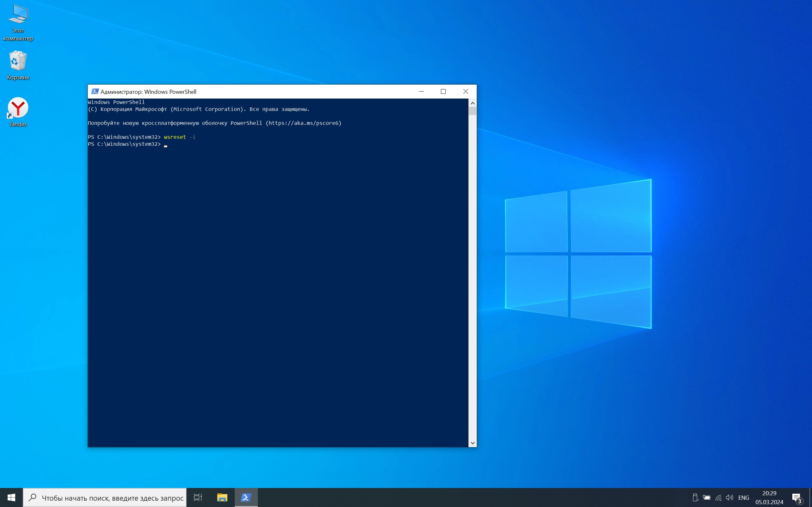Viewport: 812px width, 507px height.
Task: Open the Windows Start menu
Action: tap(11, 497)
